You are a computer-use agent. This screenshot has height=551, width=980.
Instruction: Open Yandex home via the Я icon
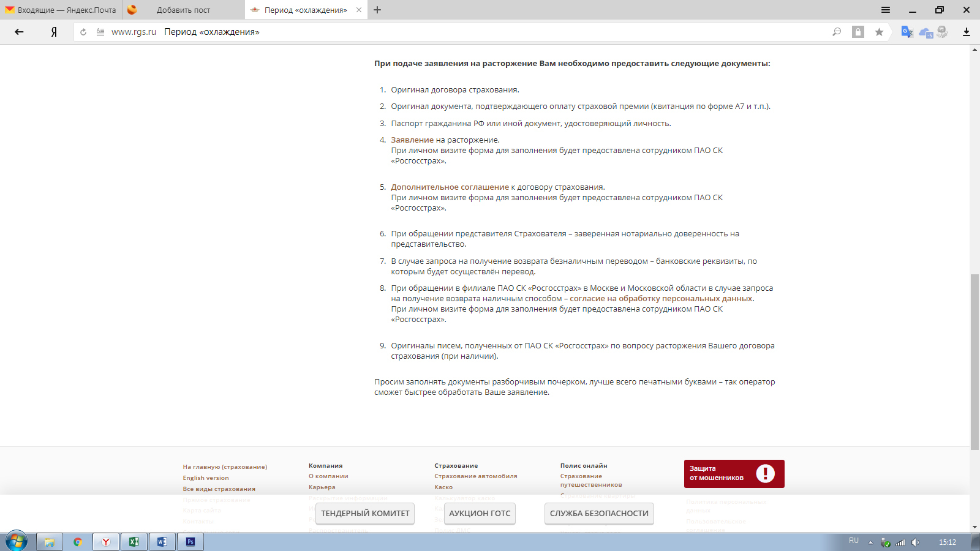[x=54, y=32]
